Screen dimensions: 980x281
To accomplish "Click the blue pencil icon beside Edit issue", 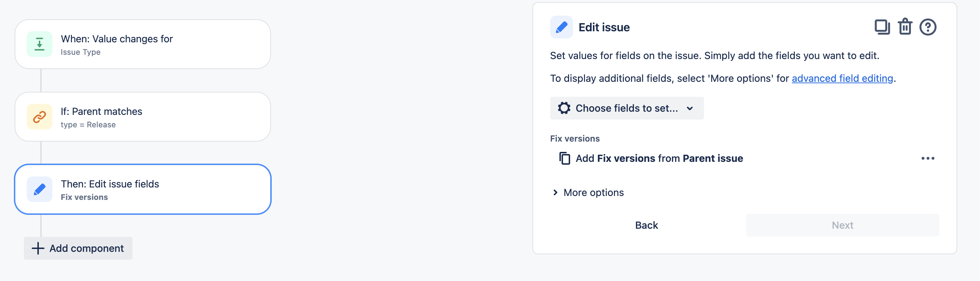I will coord(561,27).
